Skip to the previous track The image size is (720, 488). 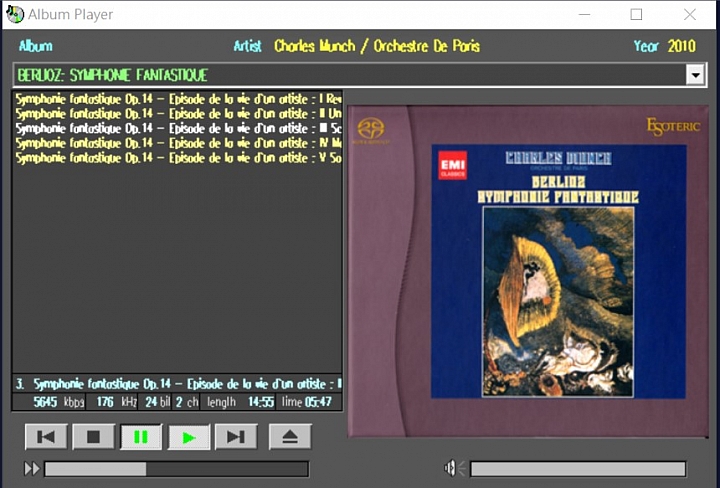point(46,437)
